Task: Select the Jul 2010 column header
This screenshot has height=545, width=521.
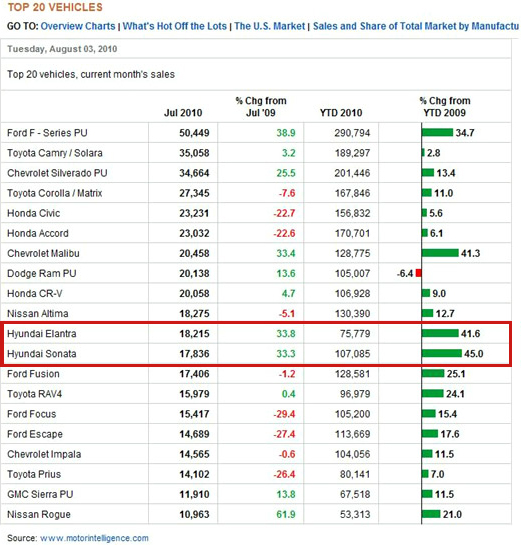Action: pos(183,113)
